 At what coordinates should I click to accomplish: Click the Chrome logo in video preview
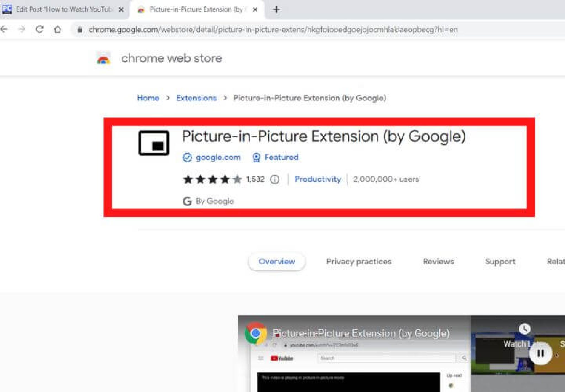click(256, 334)
